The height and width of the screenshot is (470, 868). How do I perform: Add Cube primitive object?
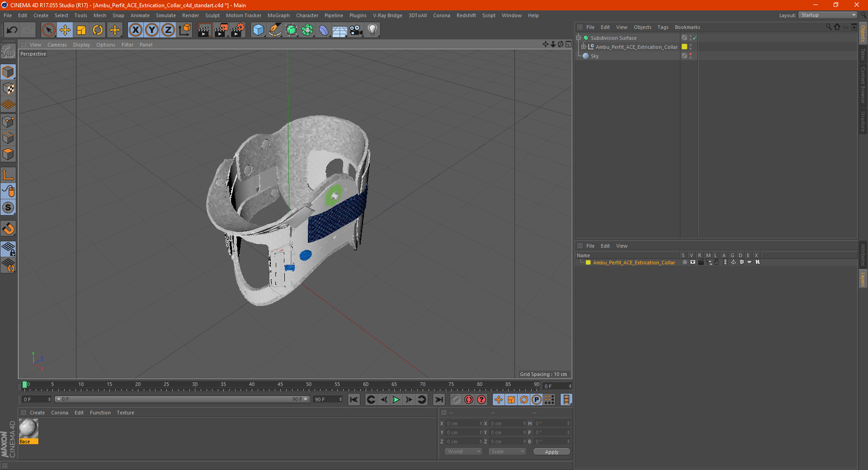(258, 30)
